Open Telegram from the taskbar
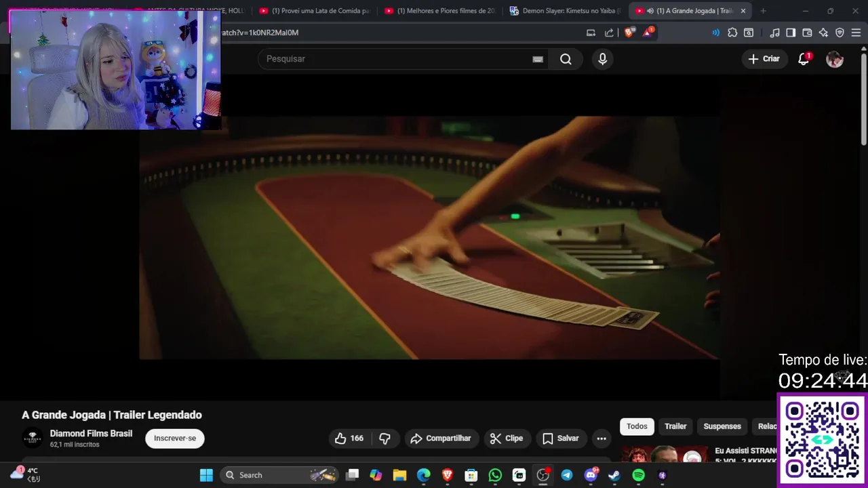The image size is (868, 488). [x=566, y=475]
